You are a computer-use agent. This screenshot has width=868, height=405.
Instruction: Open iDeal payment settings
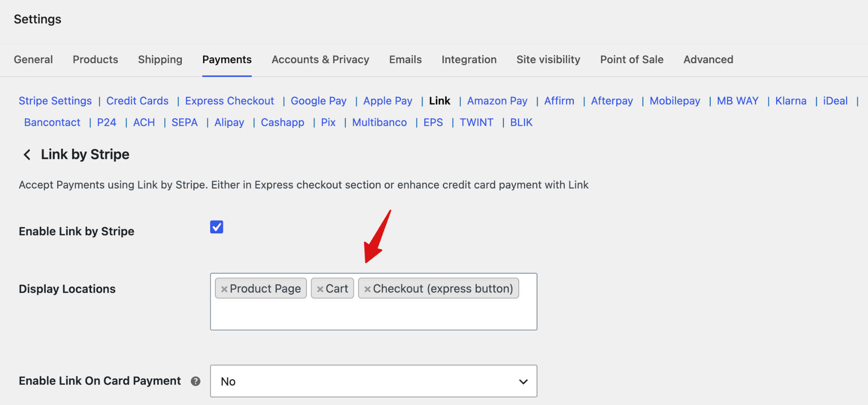pyautogui.click(x=835, y=101)
